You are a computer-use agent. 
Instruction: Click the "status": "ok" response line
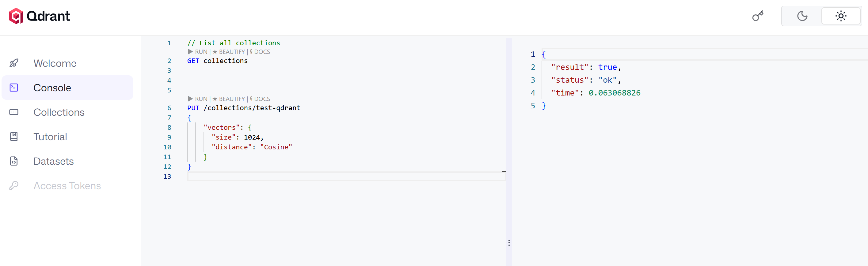586,80
